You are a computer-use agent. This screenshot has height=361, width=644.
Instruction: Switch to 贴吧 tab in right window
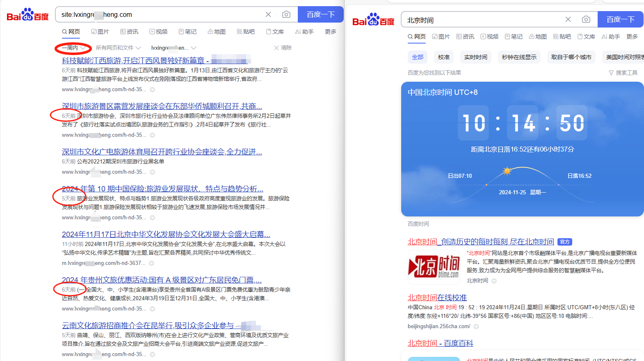click(x=562, y=37)
